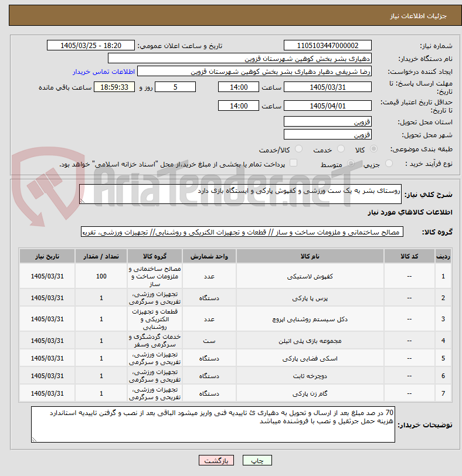Click the توضیحات خریدار notes textarea
Viewport: 462px width, 476px height.
[213, 424]
